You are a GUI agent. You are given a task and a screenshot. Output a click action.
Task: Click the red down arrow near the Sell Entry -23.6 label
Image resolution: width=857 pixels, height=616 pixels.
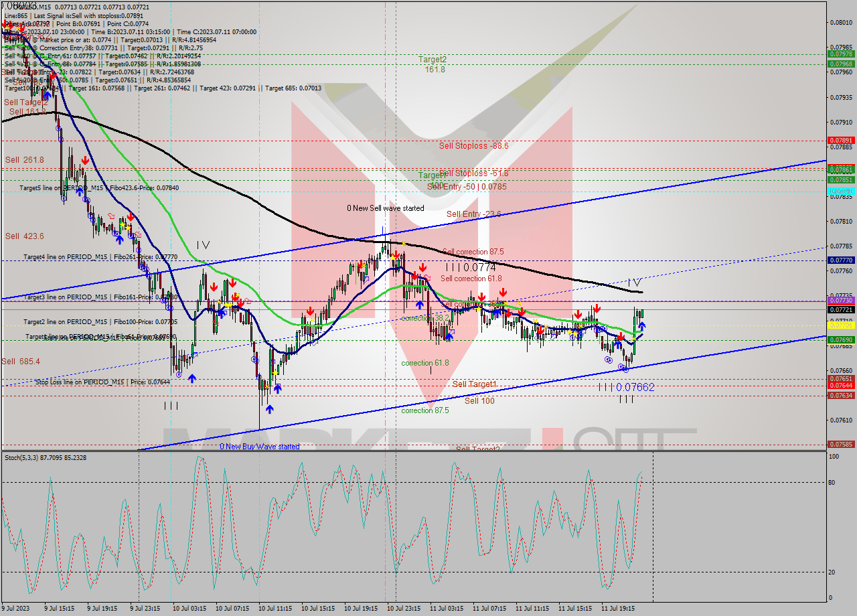394,253
